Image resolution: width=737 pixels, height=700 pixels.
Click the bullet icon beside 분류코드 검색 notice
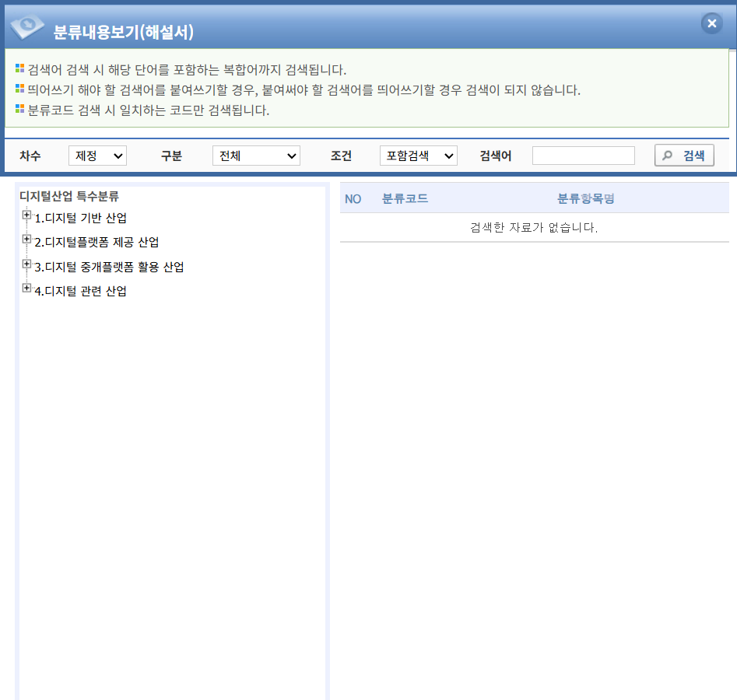pos(19,109)
